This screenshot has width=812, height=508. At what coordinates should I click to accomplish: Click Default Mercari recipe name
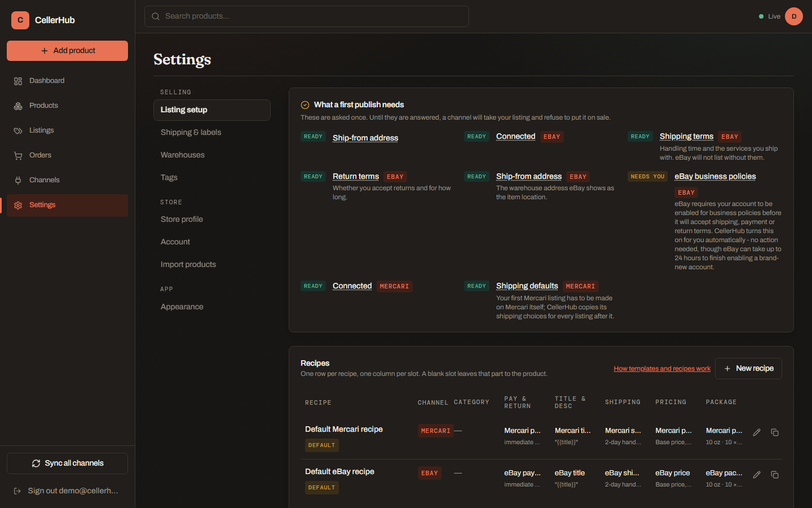coord(344,430)
